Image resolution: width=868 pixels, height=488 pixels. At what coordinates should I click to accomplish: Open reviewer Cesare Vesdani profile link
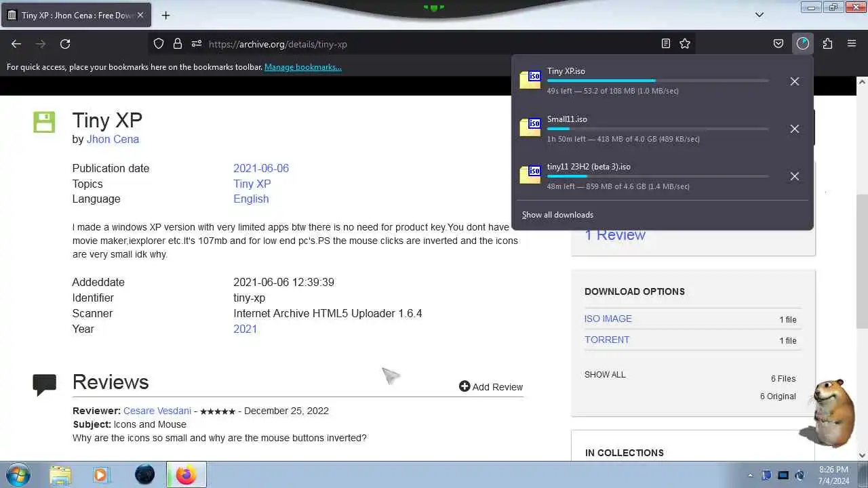[157, 411]
